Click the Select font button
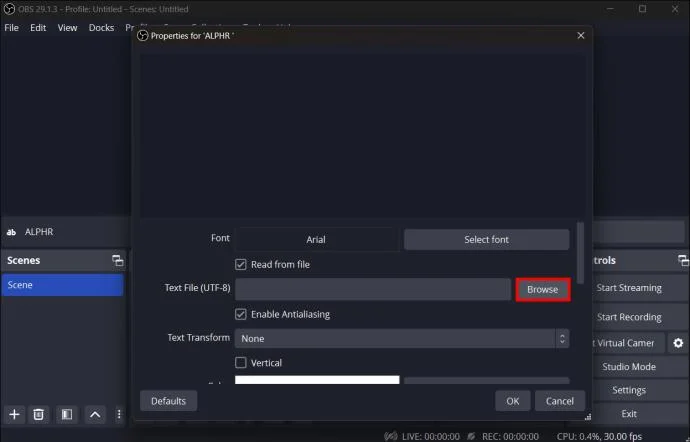The width and height of the screenshot is (690, 442). 486,239
